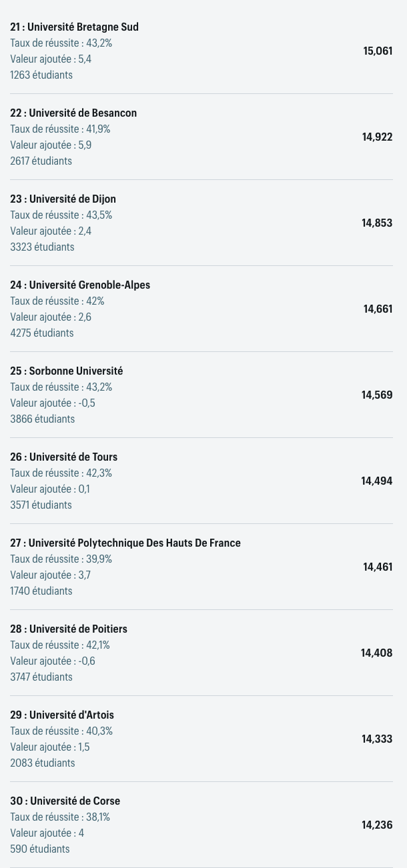This screenshot has width=407, height=868.
Task: Click the 14,922 score for Besancon
Action: tap(377, 137)
